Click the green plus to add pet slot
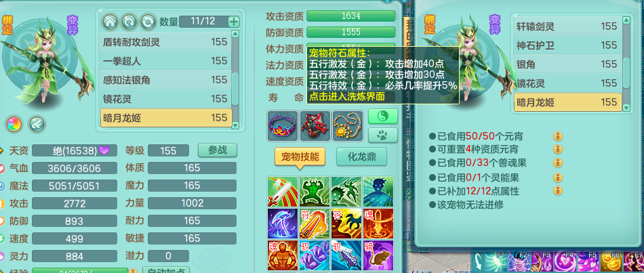Image resolution: width=644 pixels, height=273 pixels. pyautogui.click(x=234, y=22)
